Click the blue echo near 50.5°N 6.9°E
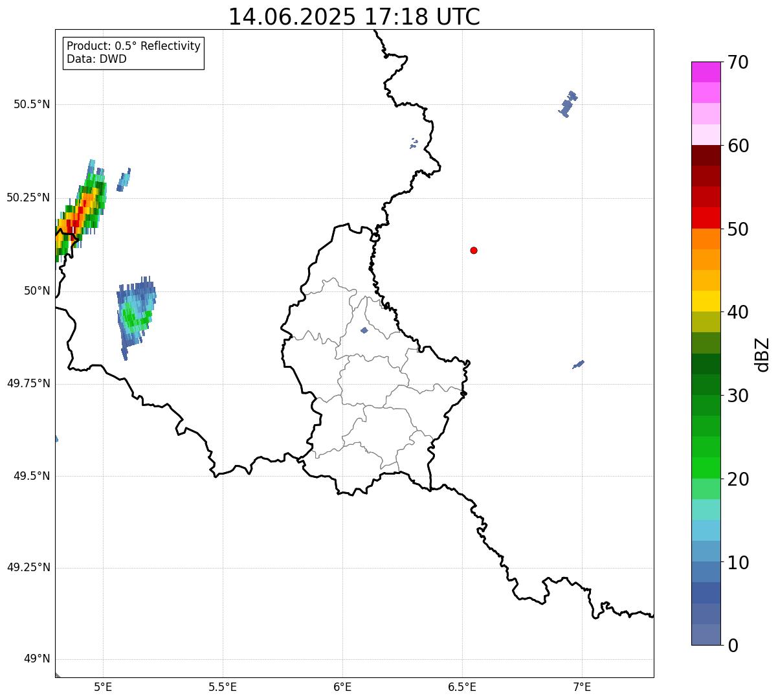This screenshot has width=778, height=700. 568,104
